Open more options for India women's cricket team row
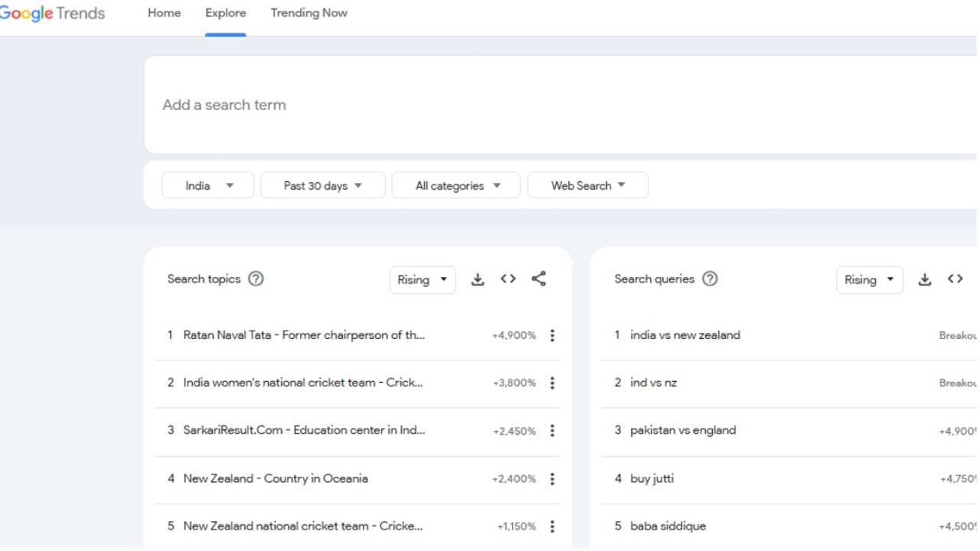Image resolution: width=980 pixels, height=551 pixels. (x=552, y=383)
